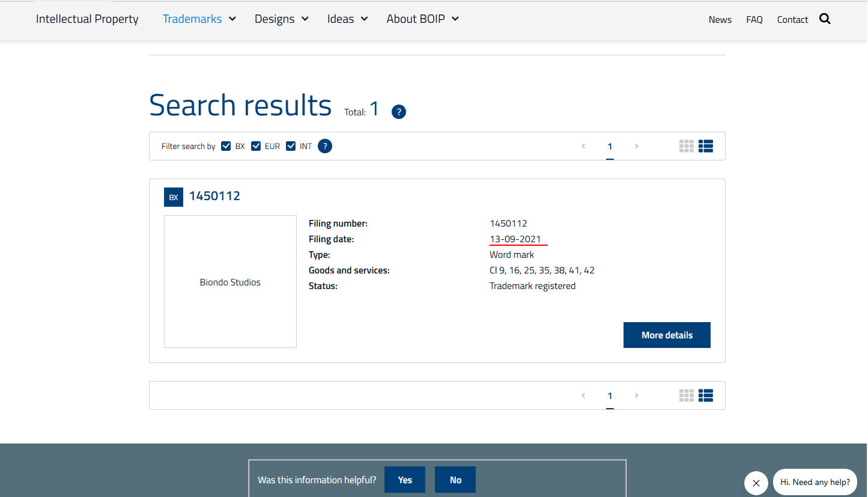Open the About BOIP dropdown

pos(422,19)
